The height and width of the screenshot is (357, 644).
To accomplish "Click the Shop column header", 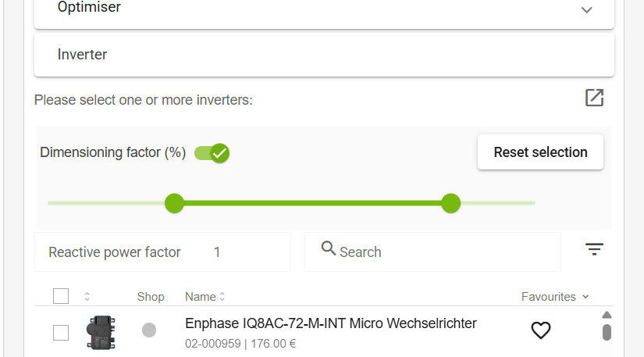I will (x=151, y=297).
